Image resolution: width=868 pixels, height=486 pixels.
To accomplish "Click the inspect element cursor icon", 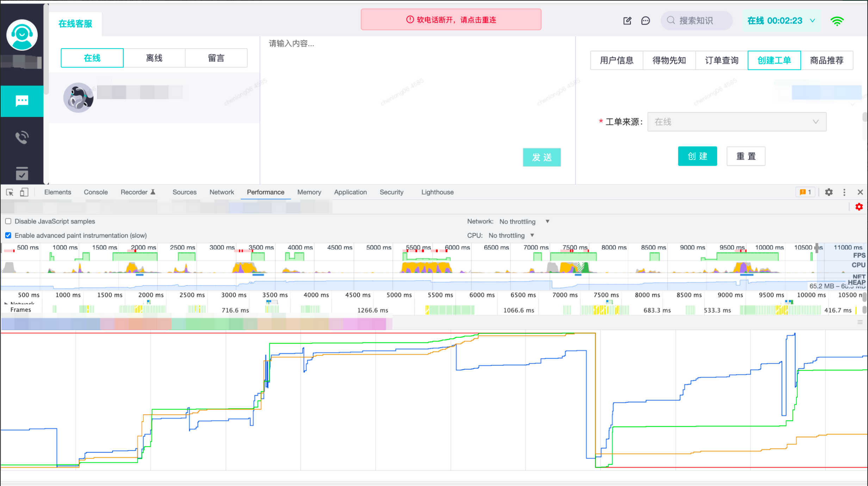I will [10, 192].
